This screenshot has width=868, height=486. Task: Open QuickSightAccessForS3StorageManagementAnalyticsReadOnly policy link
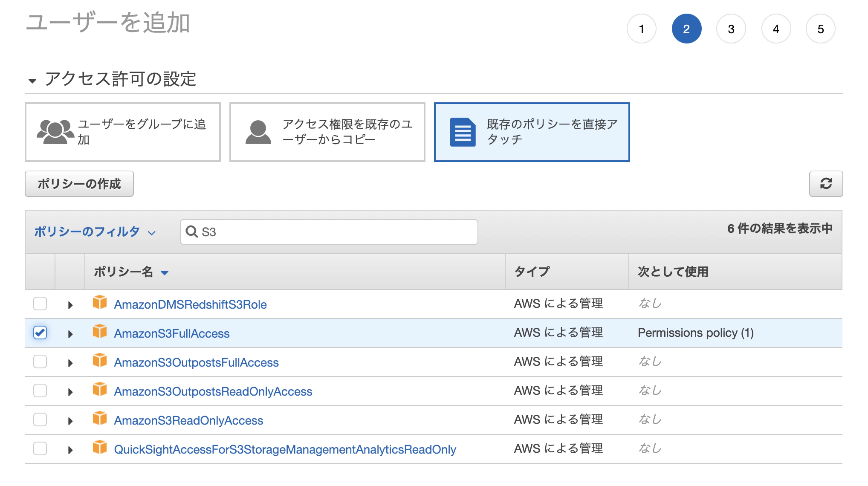pyautogui.click(x=285, y=449)
